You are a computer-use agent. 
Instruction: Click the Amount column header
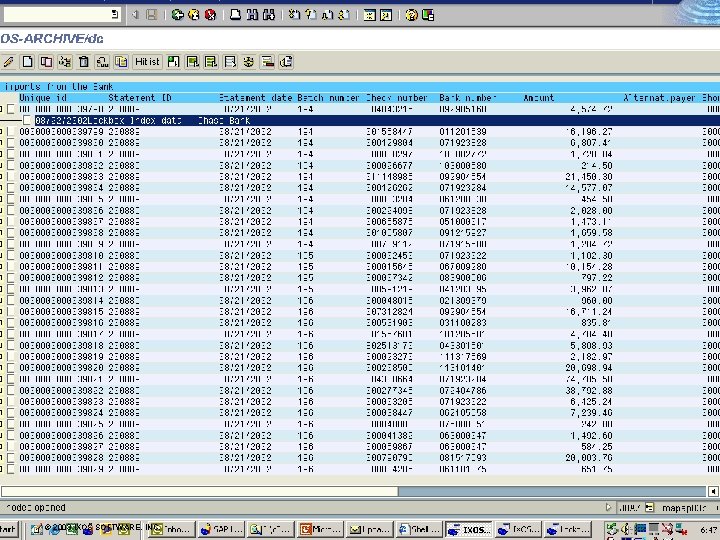[539, 98]
